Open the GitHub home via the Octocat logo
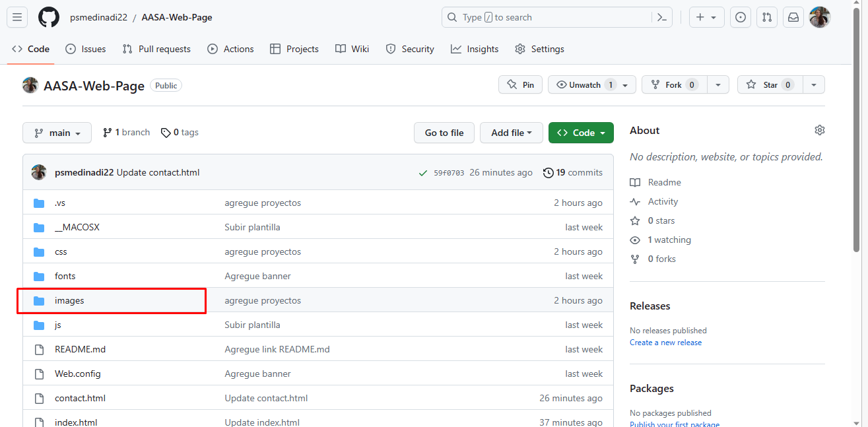 pyautogui.click(x=48, y=17)
